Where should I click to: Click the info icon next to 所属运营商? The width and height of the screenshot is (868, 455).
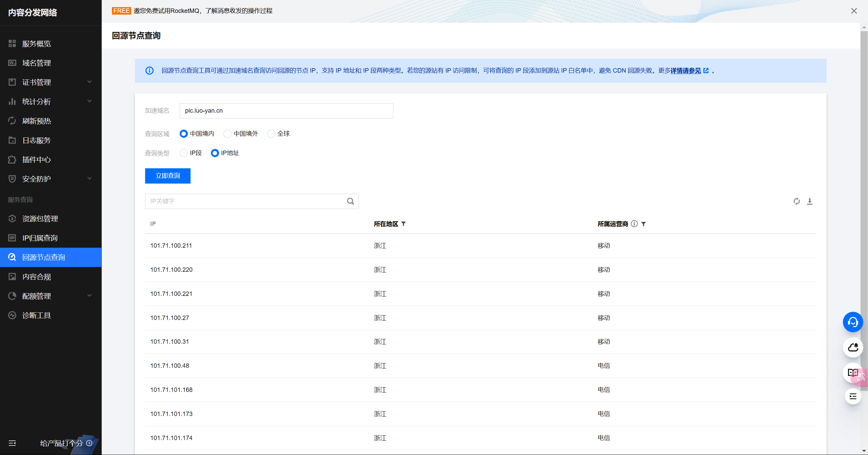pyautogui.click(x=634, y=224)
